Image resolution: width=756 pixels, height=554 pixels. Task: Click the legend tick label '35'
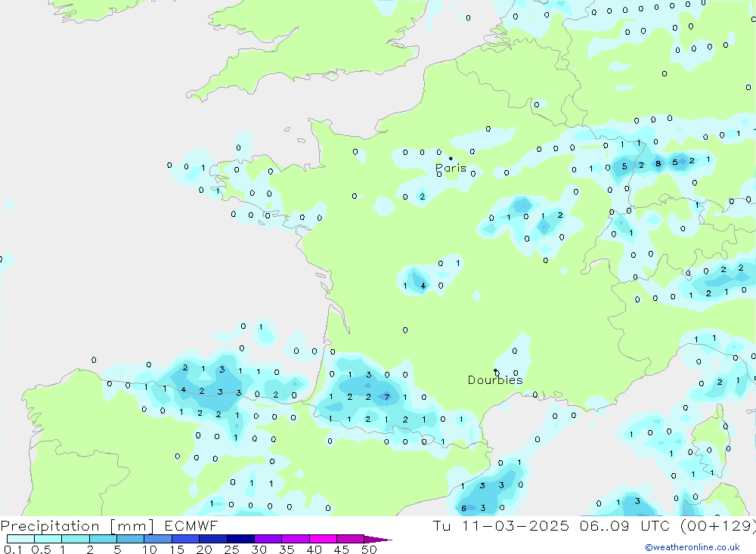tap(287, 549)
